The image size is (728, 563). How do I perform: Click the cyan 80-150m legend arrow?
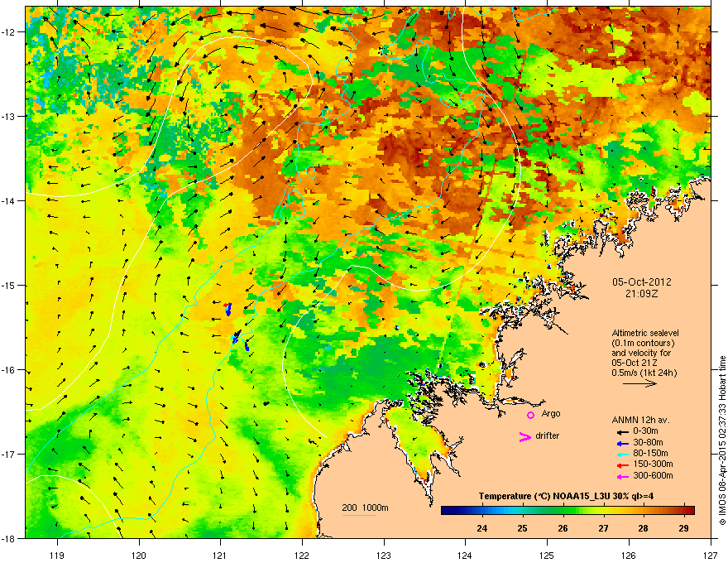point(623,455)
